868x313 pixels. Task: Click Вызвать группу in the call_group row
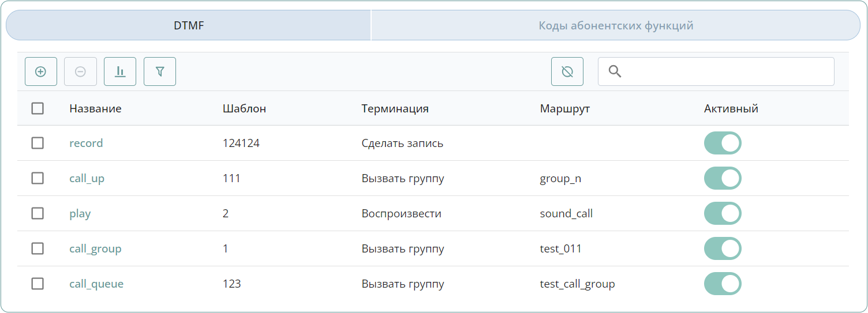(x=403, y=249)
